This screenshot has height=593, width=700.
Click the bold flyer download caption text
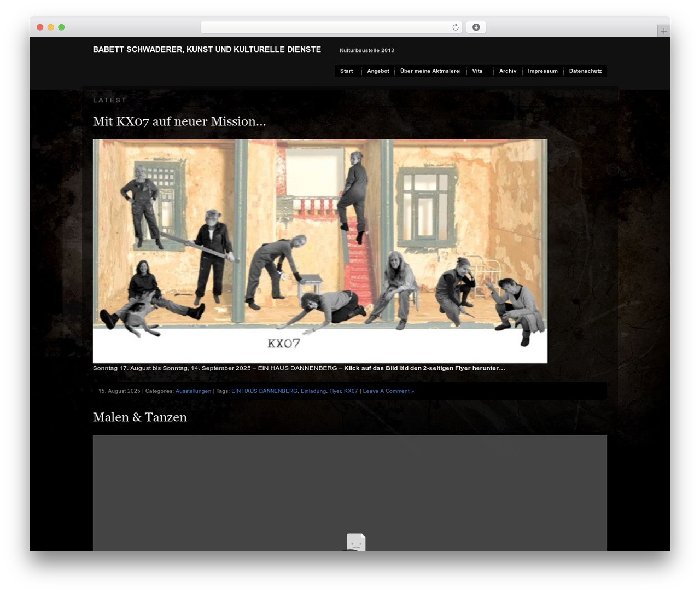[424, 368]
